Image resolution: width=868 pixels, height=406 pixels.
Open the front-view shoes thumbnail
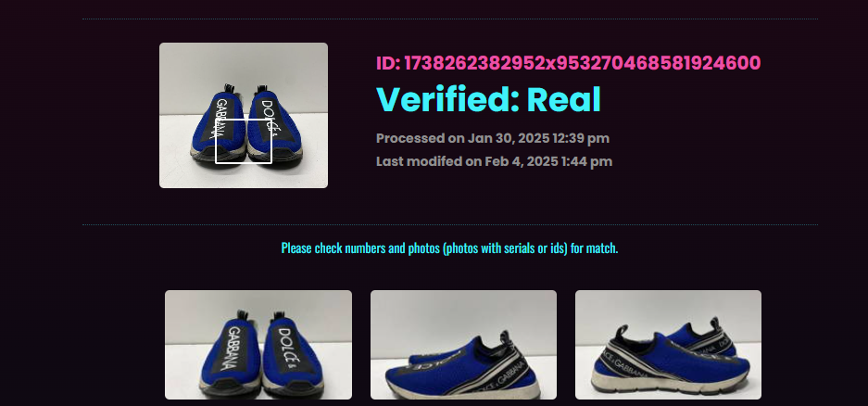coord(258,345)
